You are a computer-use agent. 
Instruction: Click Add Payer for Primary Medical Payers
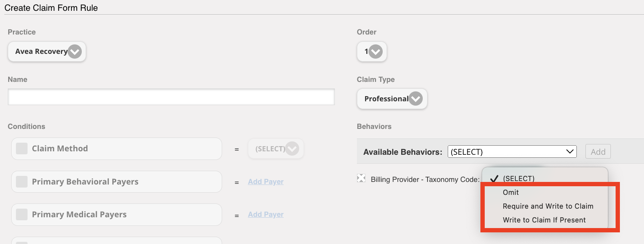(x=266, y=215)
